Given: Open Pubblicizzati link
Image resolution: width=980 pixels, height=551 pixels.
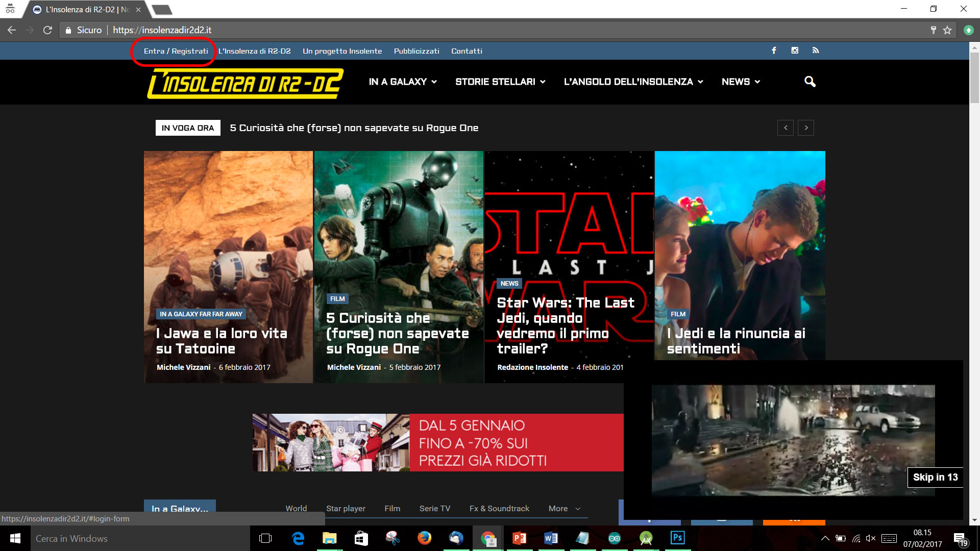Looking at the screenshot, I should [416, 51].
